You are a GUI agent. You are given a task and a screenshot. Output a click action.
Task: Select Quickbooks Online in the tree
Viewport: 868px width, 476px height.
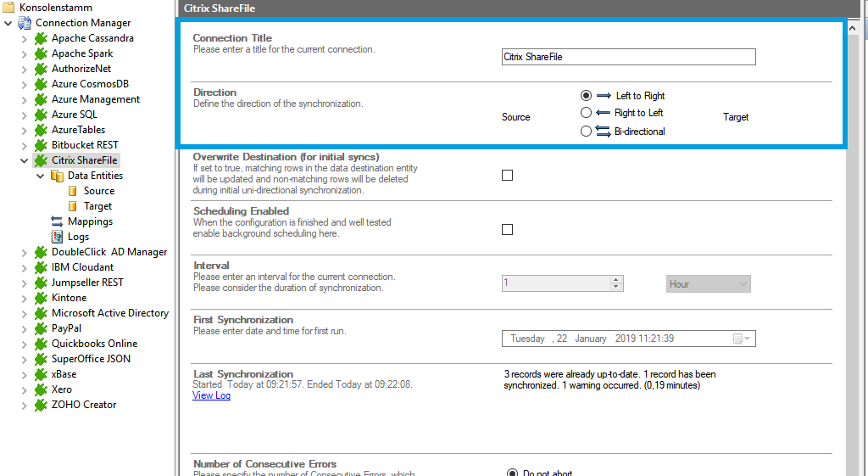pos(94,344)
